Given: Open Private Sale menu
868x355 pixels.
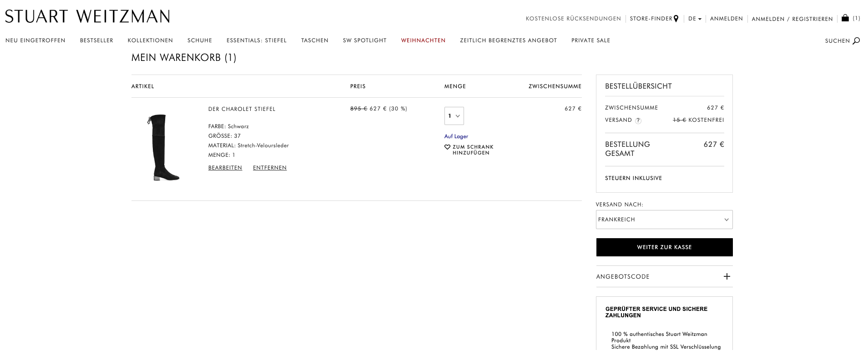Looking at the screenshot, I should click(x=590, y=40).
